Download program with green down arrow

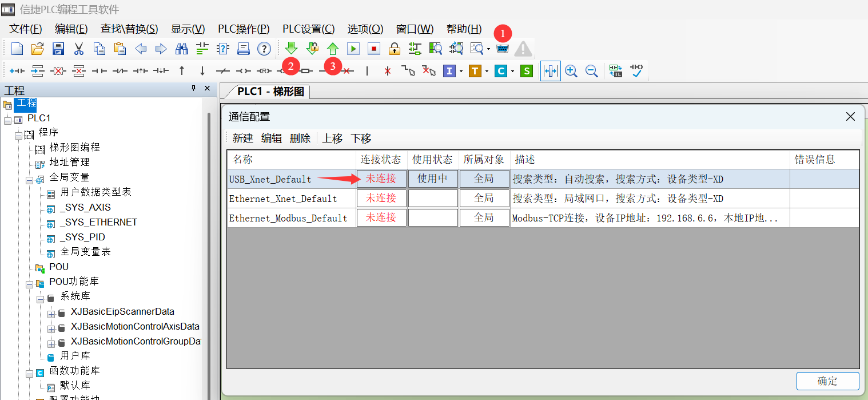pyautogui.click(x=292, y=49)
